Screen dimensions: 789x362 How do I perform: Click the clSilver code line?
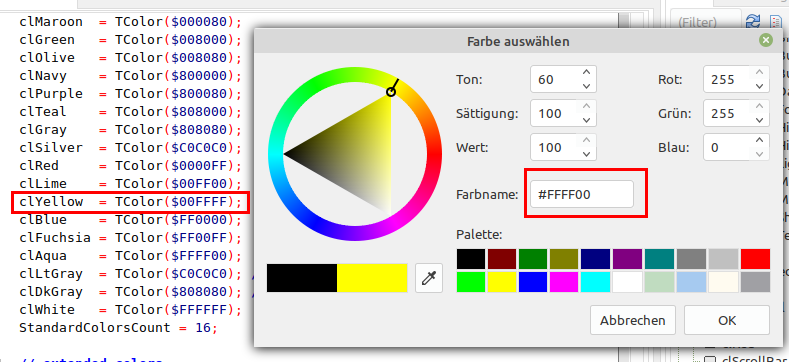click(130, 148)
